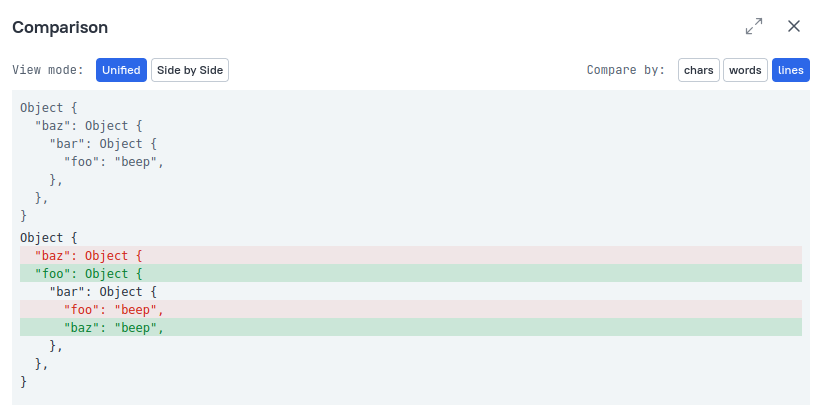Compare by chars

tap(699, 70)
